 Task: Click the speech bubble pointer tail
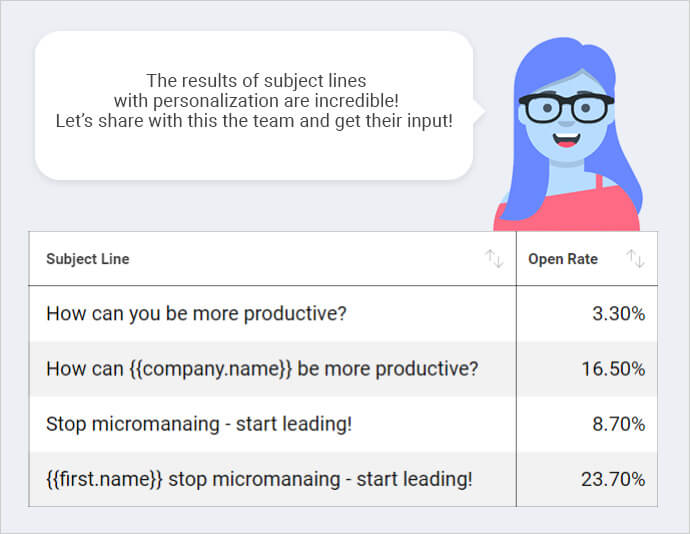click(479, 111)
